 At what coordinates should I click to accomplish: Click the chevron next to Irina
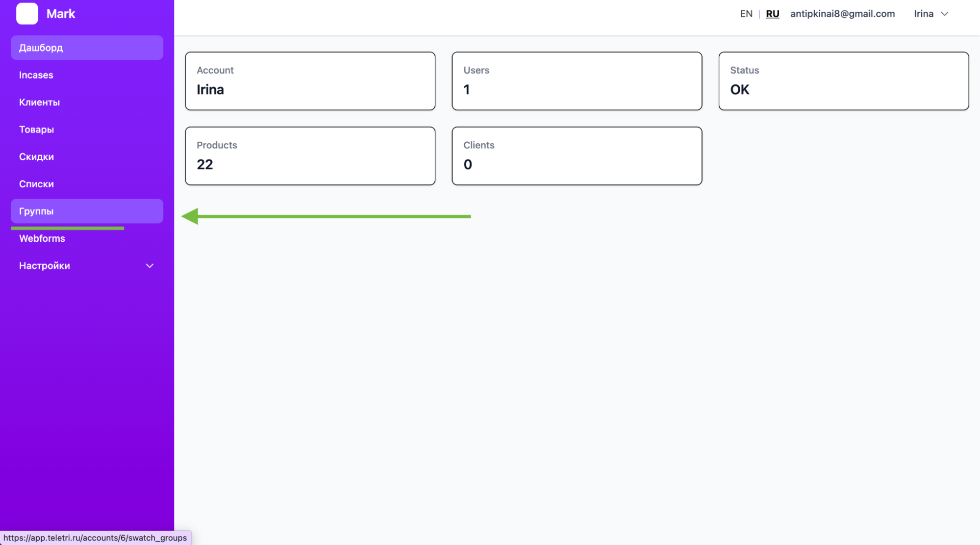tap(944, 14)
